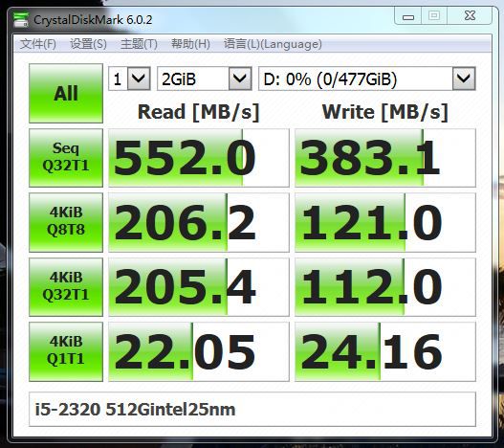Select the 4KiB Q32T1 write result 112.0
Viewport: 504px width, 448px height.
(385, 287)
